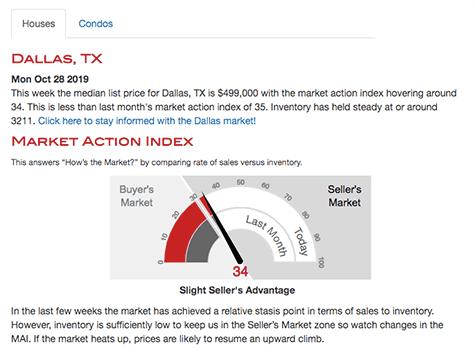Click the Mon Oct 28 2019 date

(x=50, y=79)
